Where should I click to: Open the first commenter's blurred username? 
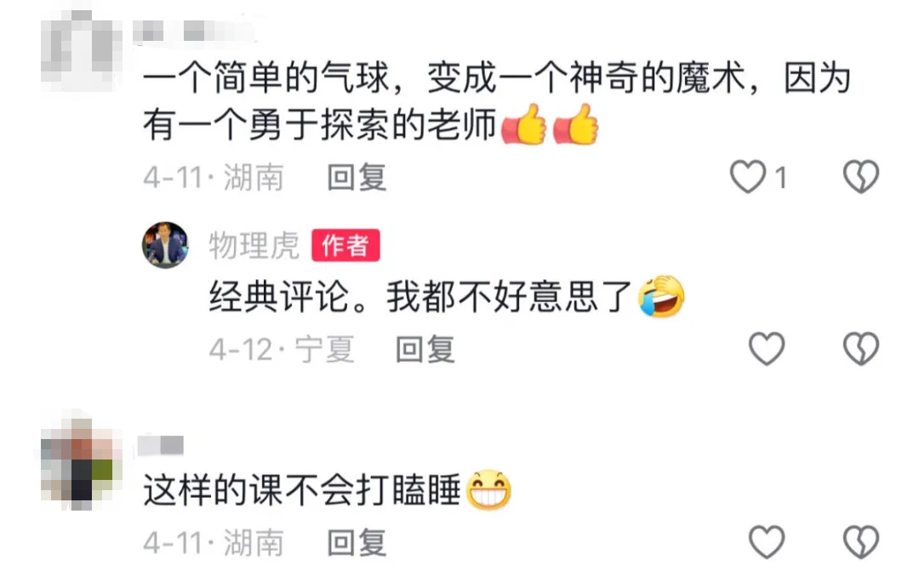pyautogui.click(x=193, y=31)
